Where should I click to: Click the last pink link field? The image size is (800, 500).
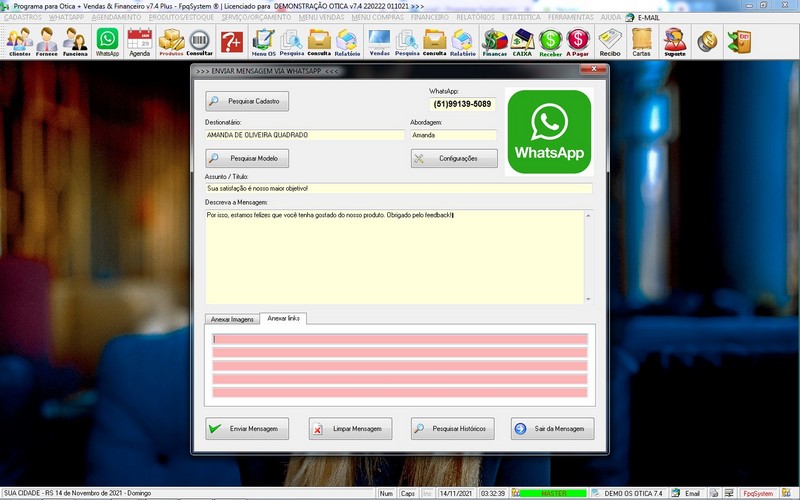point(400,392)
